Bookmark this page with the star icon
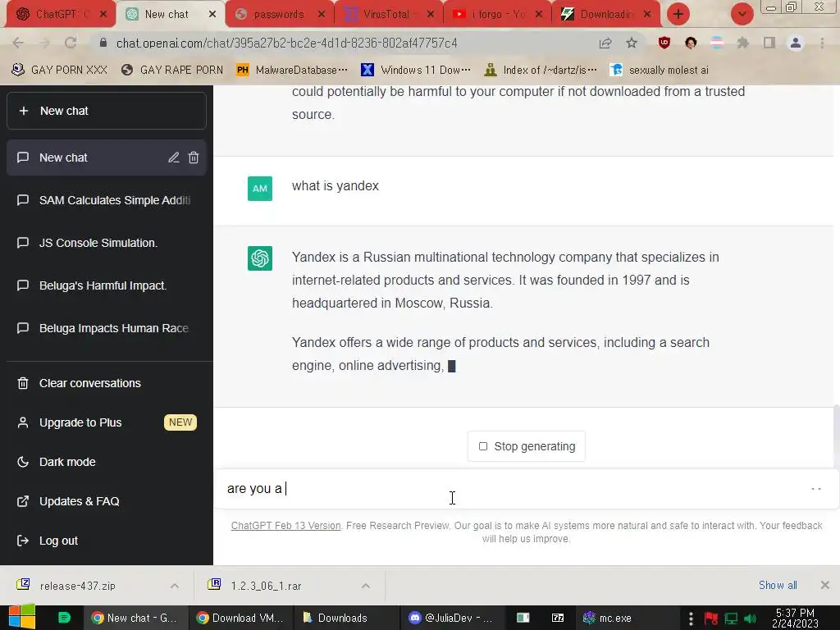This screenshot has width=840, height=630. click(632, 43)
